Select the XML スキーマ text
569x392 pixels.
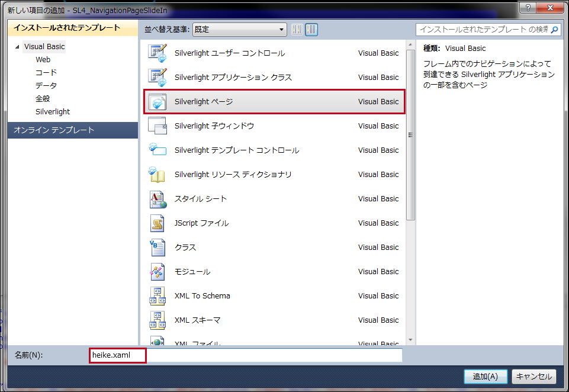(x=197, y=320)
